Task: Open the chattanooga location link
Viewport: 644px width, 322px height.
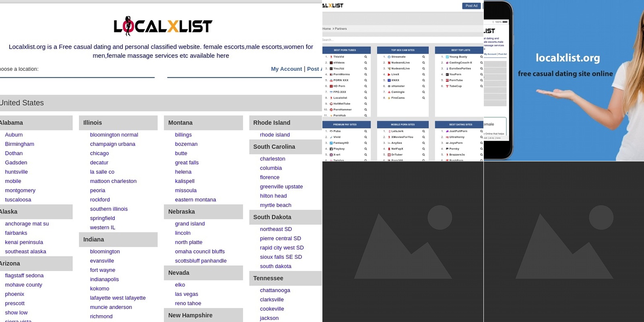Action: pyautogui.click(x=275, y=290)
